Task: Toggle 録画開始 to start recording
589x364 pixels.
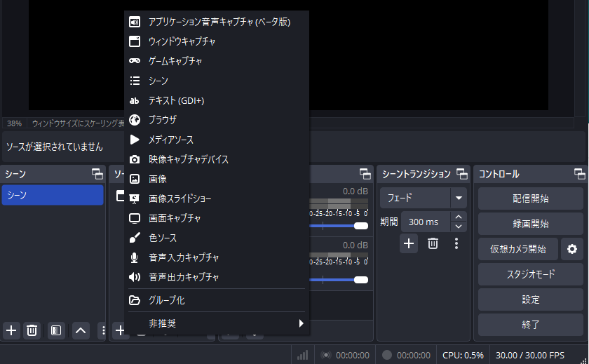Action: pos(530,224)
